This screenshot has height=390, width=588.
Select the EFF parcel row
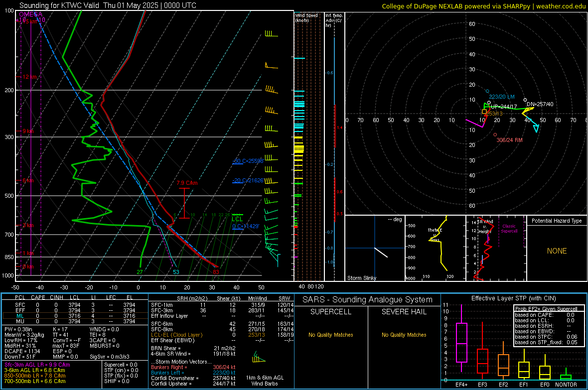click(75, 310)
